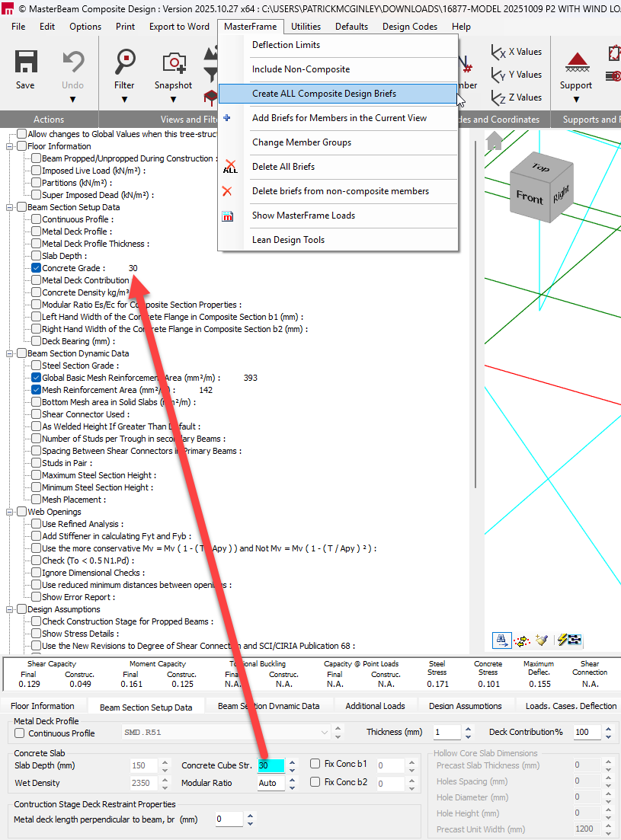Screen dimensions: 621x840
Task: Open the Metal Deck Profile dropdown SMD.R51
Action: [x=324, y=733]
